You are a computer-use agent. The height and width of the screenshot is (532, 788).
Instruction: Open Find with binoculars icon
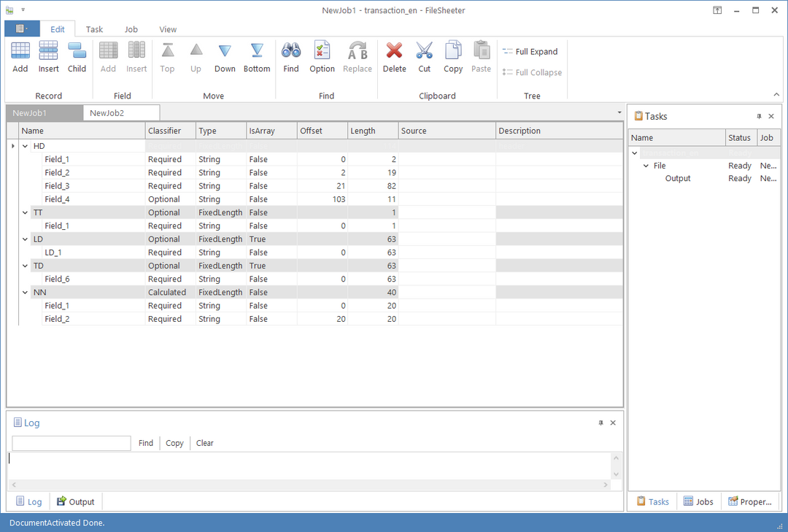[291, 51]
